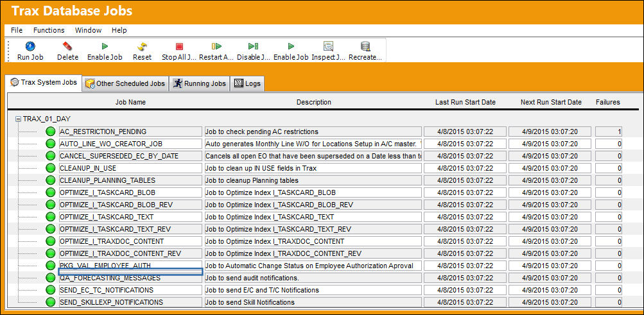This screenshot has height=315, width=644.
Task: Click the Failures column header
Action: pos(608,102)
